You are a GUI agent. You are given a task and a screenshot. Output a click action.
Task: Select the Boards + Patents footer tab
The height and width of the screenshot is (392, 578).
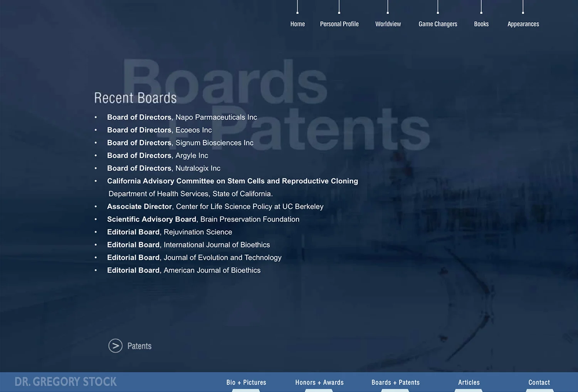pyautogui.click(x=395, y=382)
